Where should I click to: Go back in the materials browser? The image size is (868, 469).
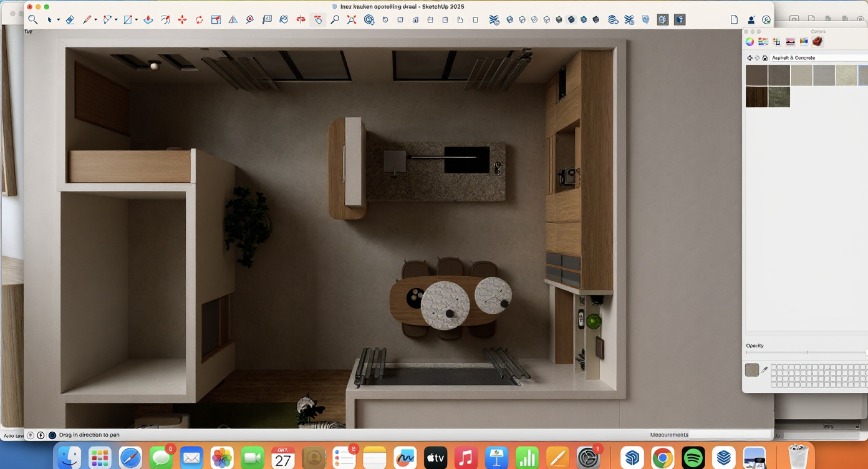[x=750, y=58]
